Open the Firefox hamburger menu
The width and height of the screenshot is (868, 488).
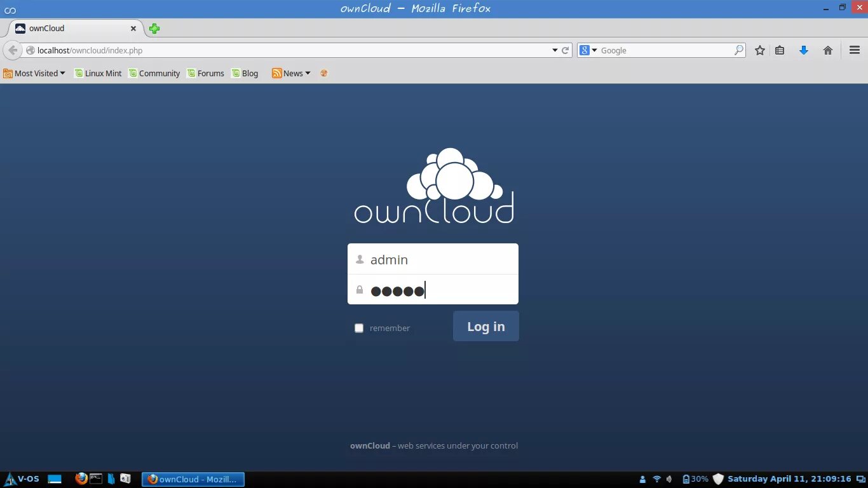pos(855,50)
